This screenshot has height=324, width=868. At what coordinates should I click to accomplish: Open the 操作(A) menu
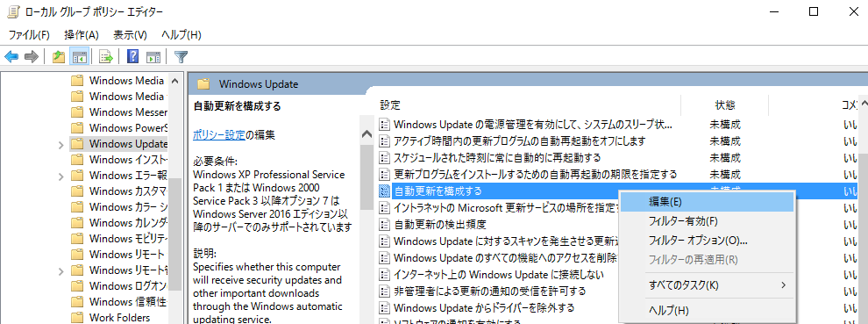[82, 35]
